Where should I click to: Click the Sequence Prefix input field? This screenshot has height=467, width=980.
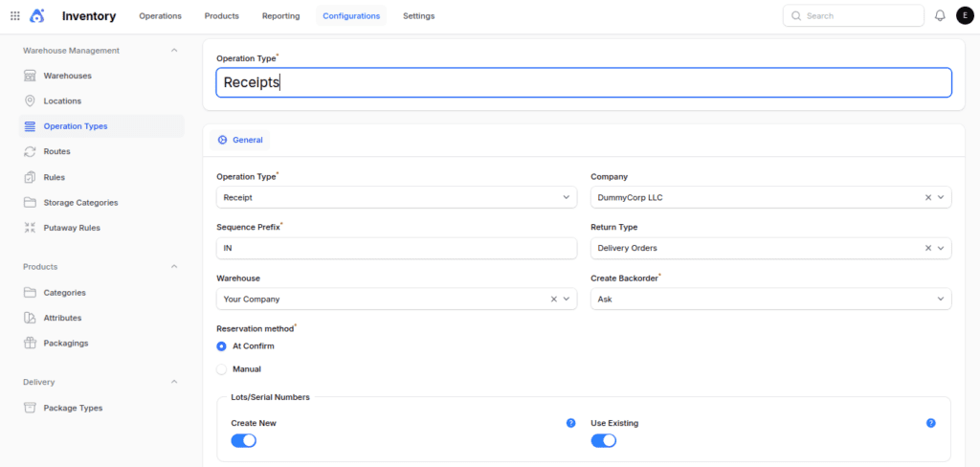397,248
